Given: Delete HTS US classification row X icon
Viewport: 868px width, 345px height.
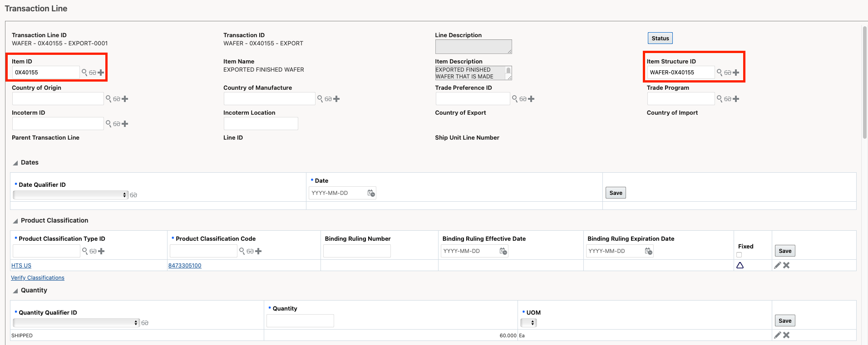Looking at the screenshot, I should click(x=786, y=265).
